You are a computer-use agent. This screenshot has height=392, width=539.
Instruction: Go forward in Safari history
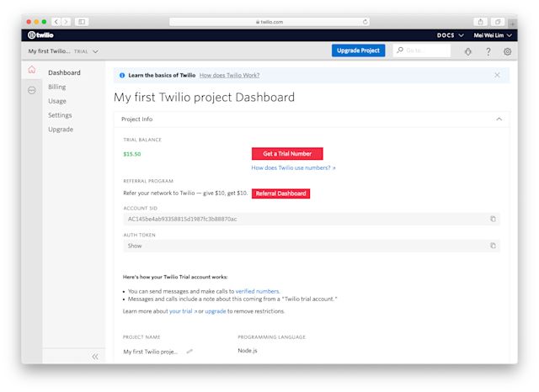[66, 22]
